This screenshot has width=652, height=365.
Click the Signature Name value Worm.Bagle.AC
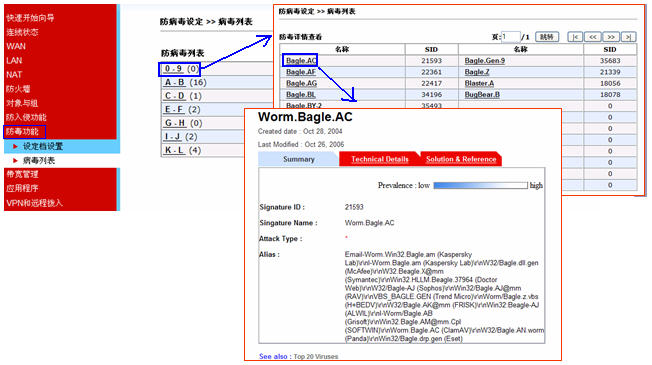point(369,223)
